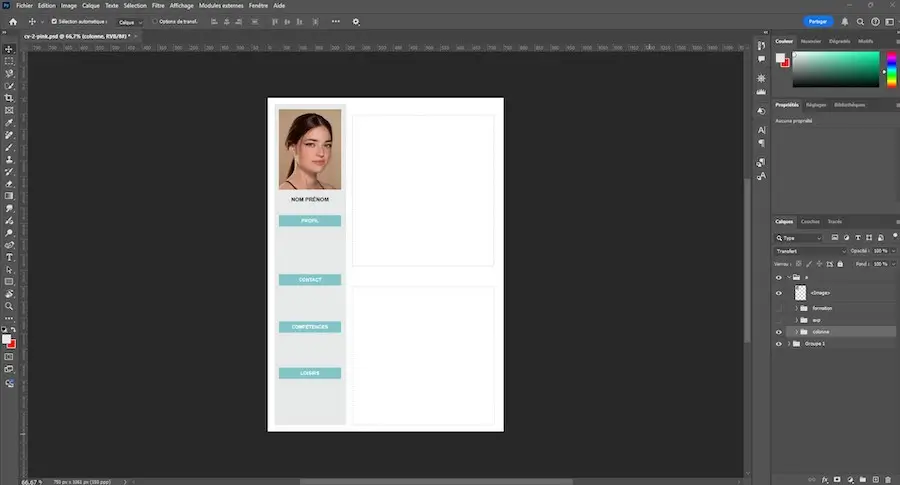Screen dimensions: 900x485
Task: Click the toolbox foreground color swatch
Action: [6, 339]
